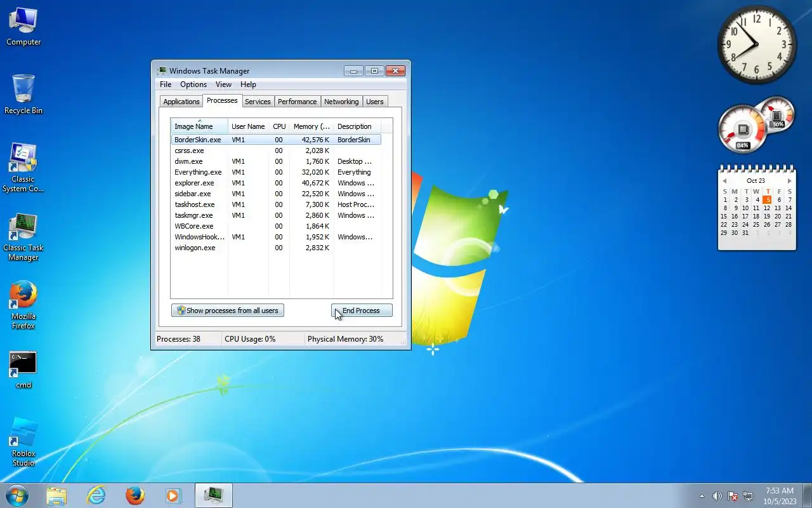The height and width of the screenshot is (508, 812).
Task: Switch to the Applications tab
Action: point(181,102)
